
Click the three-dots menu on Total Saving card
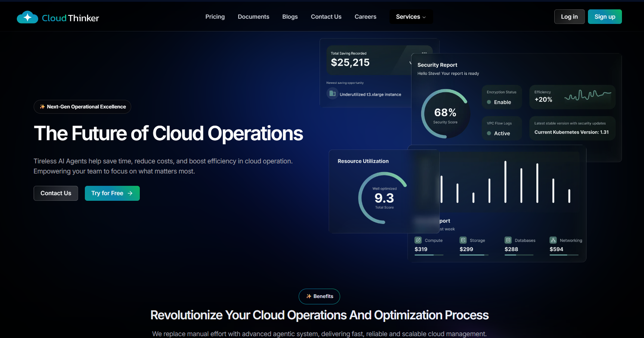coord(424,53)
